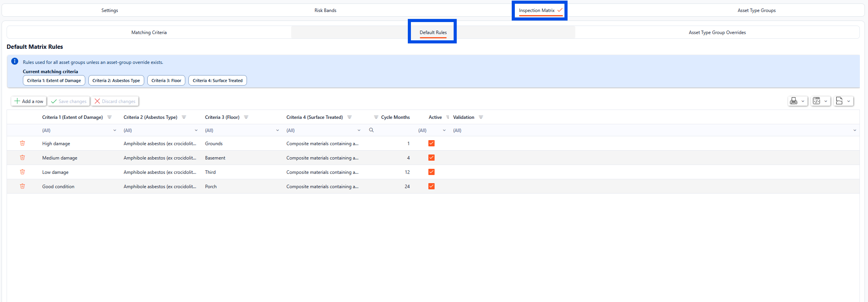
Task: Expand the Validation (All) filter dropdown
Action: pyautogui.click(x=854, y=130)
